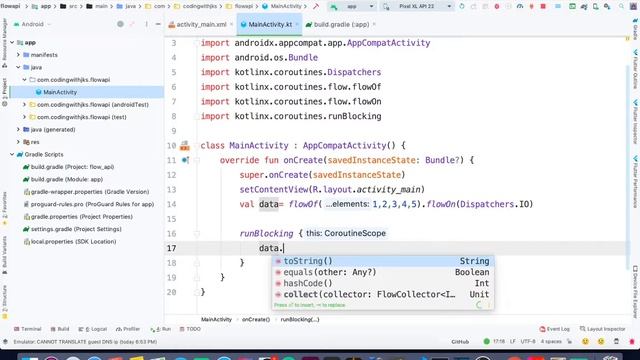Click the LF line separator in status bar
The height and width of the screenshot is (360, 640).
pos(512,341)
